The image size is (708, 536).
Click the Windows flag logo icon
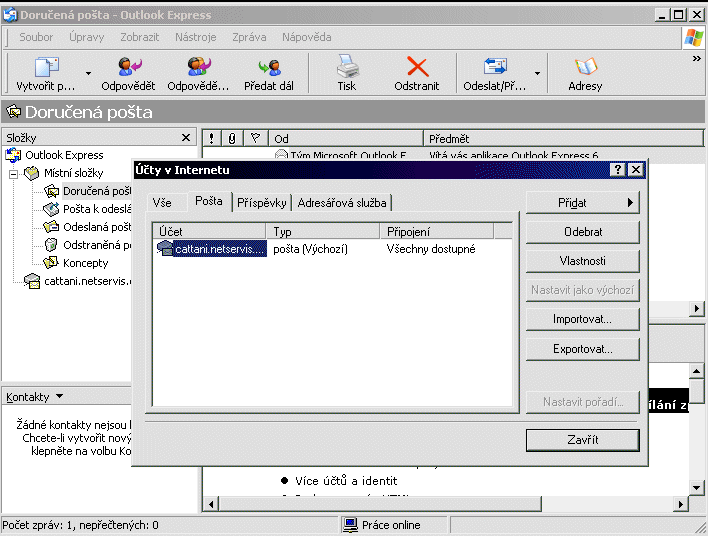(x=694, y=37)
